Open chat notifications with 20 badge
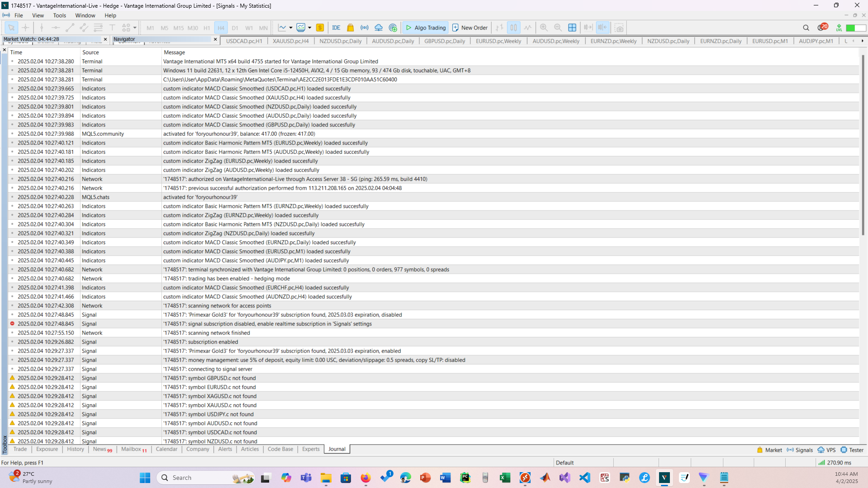The image size is (868, 488). click(822, 27)
